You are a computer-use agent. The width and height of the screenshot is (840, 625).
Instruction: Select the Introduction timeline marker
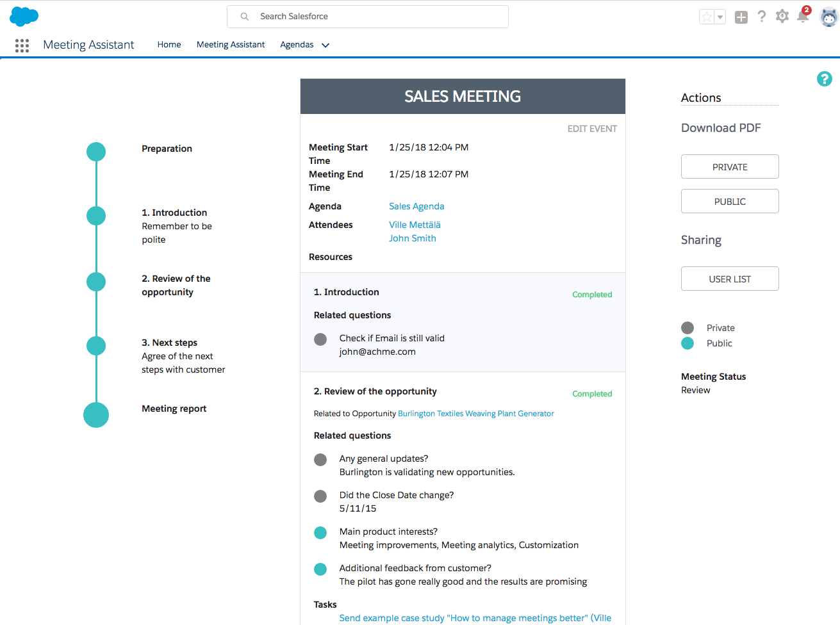click(x=96, y=216)
